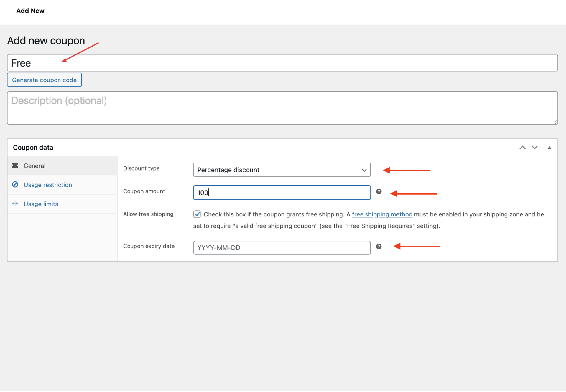Move Coupon data panel up arrow

[522, 148]
